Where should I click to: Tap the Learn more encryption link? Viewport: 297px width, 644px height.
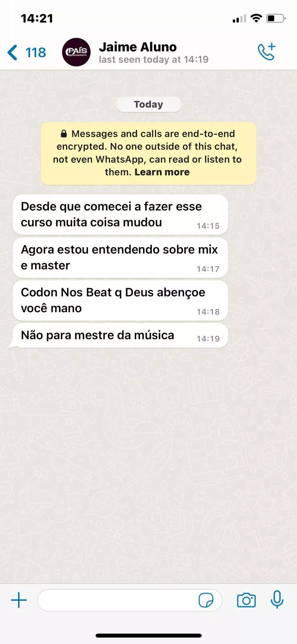(162, 172)
